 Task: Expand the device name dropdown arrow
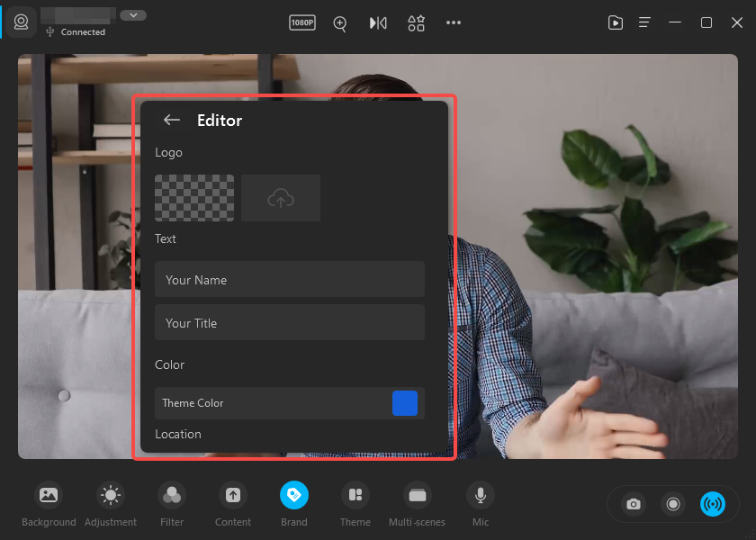point(133,15)
